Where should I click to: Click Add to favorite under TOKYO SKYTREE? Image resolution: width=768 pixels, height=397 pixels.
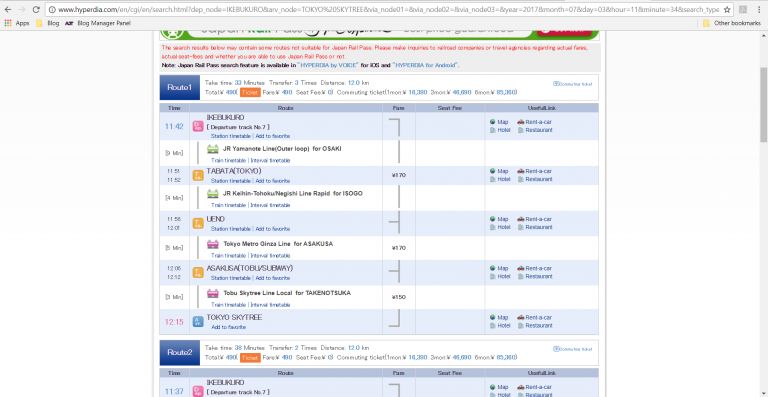point(228,327)
